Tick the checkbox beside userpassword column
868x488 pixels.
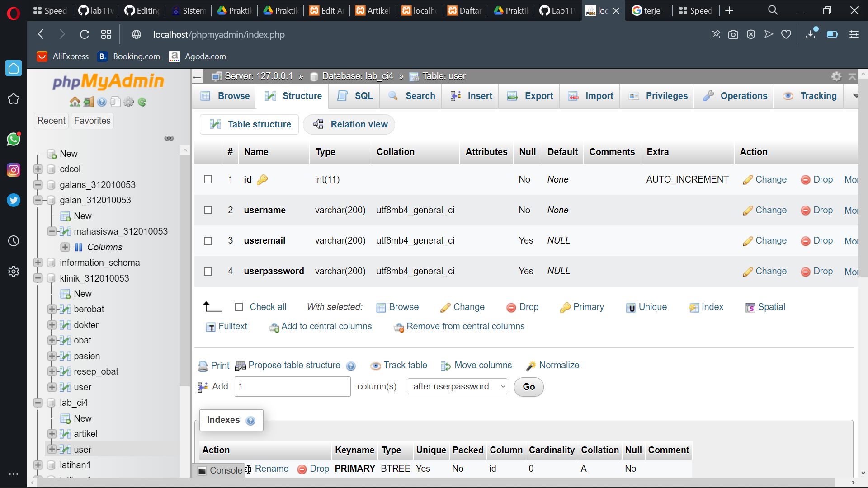click(x=208, y=272)
